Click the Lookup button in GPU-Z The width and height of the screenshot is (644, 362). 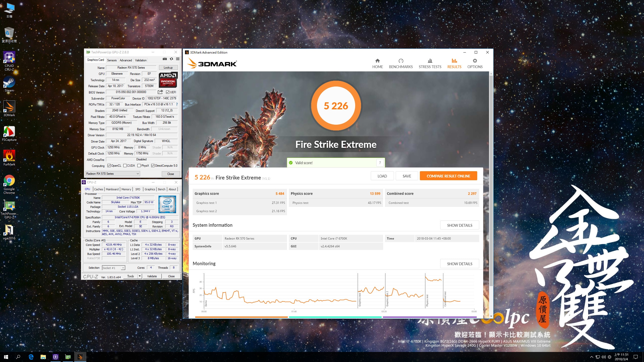(x=168, y=67)
